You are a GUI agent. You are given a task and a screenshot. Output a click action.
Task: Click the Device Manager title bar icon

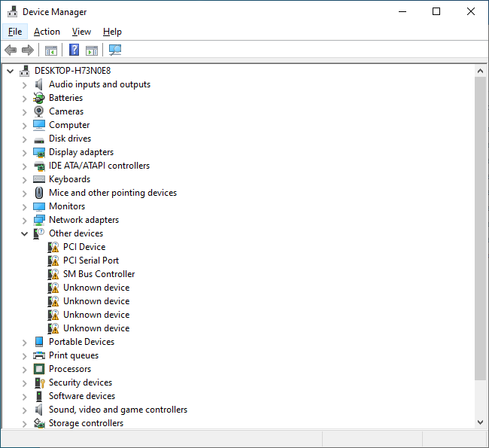coord(13,11)
